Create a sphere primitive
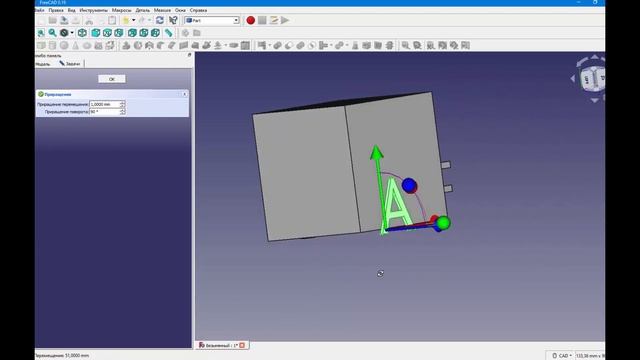This screenshot has width=640, height=360. 64,46
